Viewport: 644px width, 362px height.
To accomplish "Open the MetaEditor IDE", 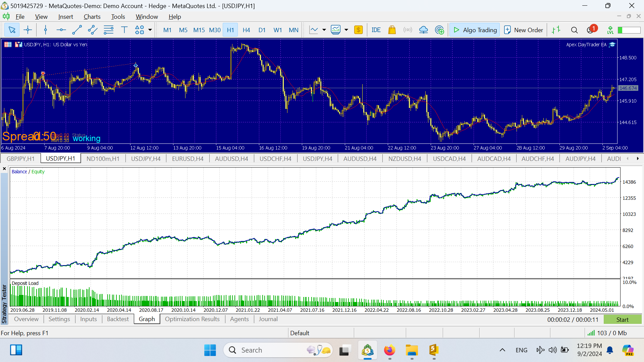I will (376, 29).
